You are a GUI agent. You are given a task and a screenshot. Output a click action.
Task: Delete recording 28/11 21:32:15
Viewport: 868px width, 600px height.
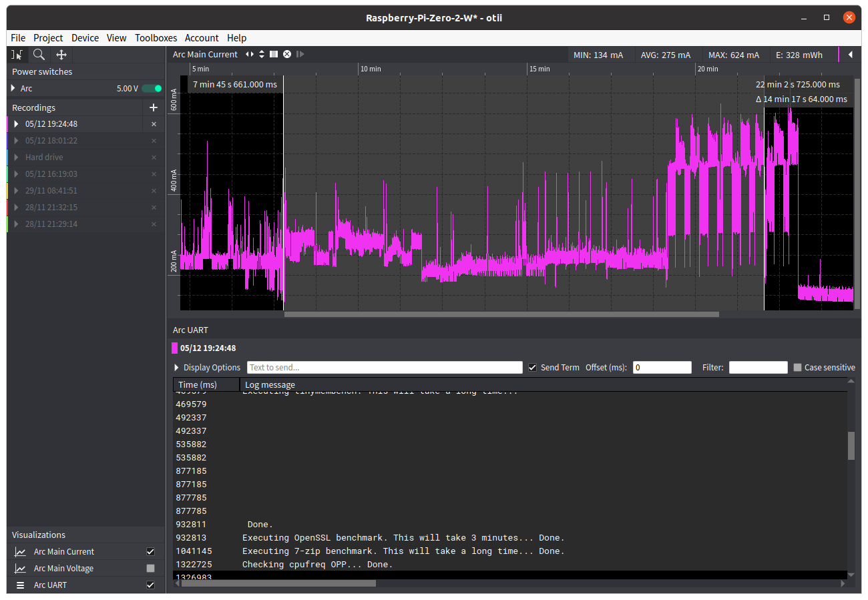click(154, 208)
